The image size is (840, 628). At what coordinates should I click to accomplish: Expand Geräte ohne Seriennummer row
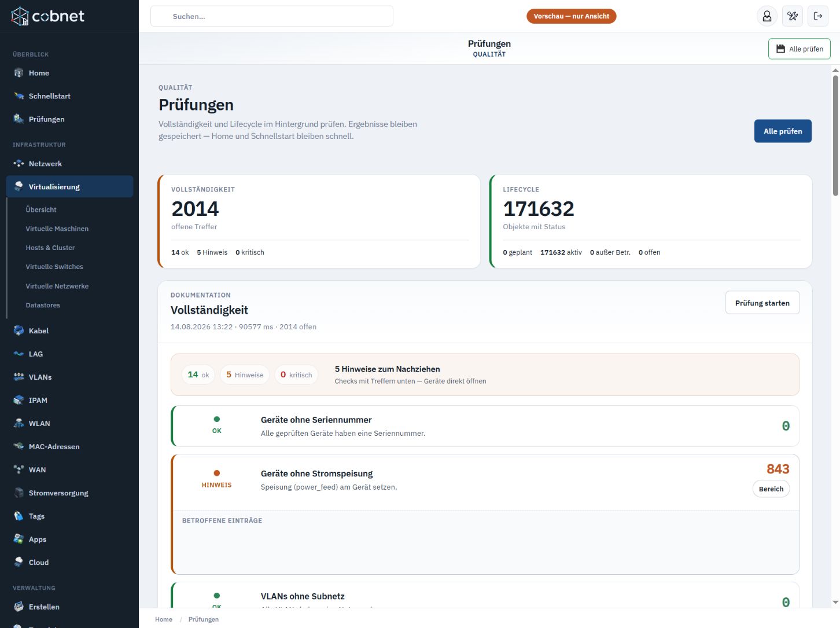click(x=485, y=426)
